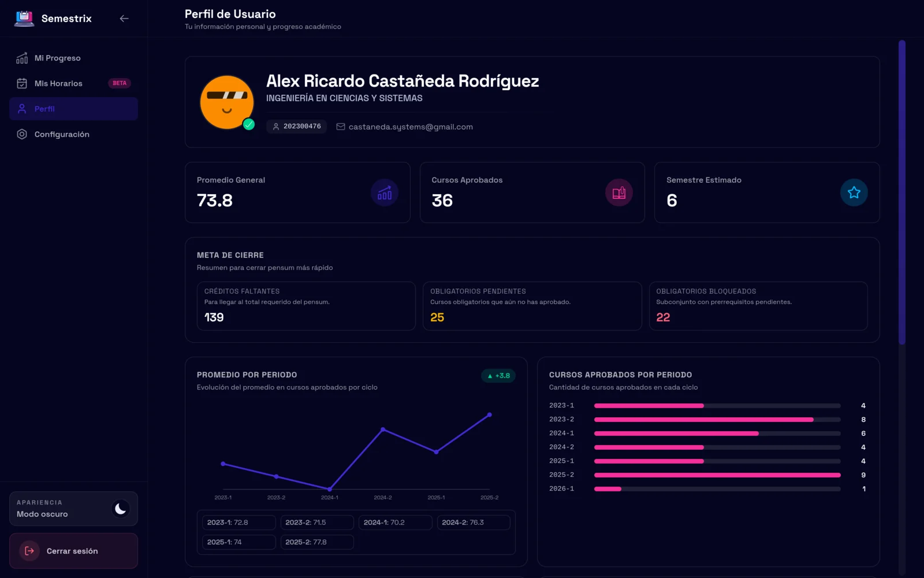
Task: Click the Promedio General value 73.8
Action: click(215, 201)
